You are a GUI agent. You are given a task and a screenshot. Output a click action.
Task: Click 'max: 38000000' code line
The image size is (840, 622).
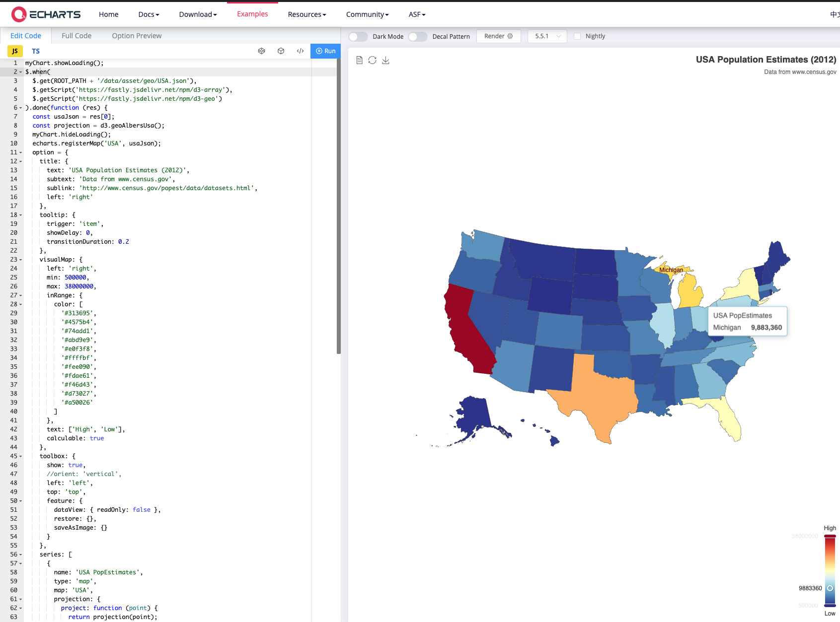(x=72, y=286)
